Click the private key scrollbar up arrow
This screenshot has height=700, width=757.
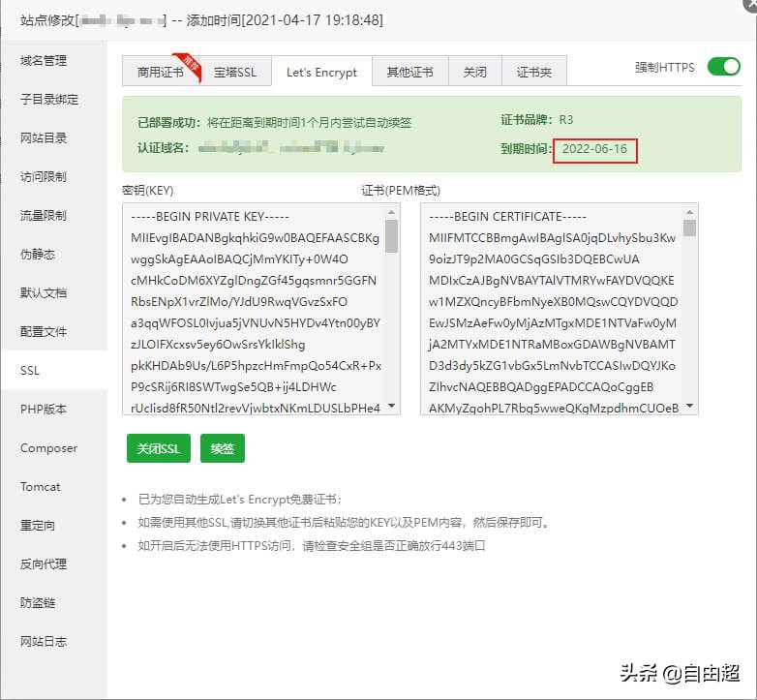[x=391, y=212]
